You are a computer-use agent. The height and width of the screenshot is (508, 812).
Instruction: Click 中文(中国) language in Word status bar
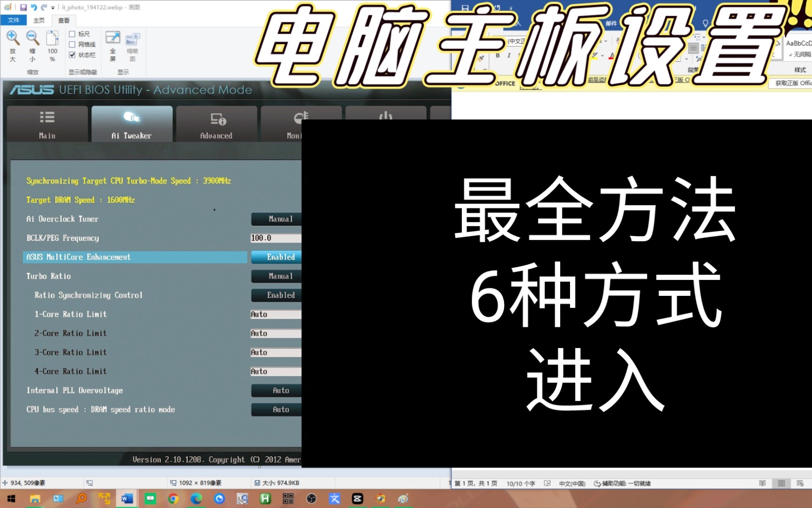tap(572, 484)
